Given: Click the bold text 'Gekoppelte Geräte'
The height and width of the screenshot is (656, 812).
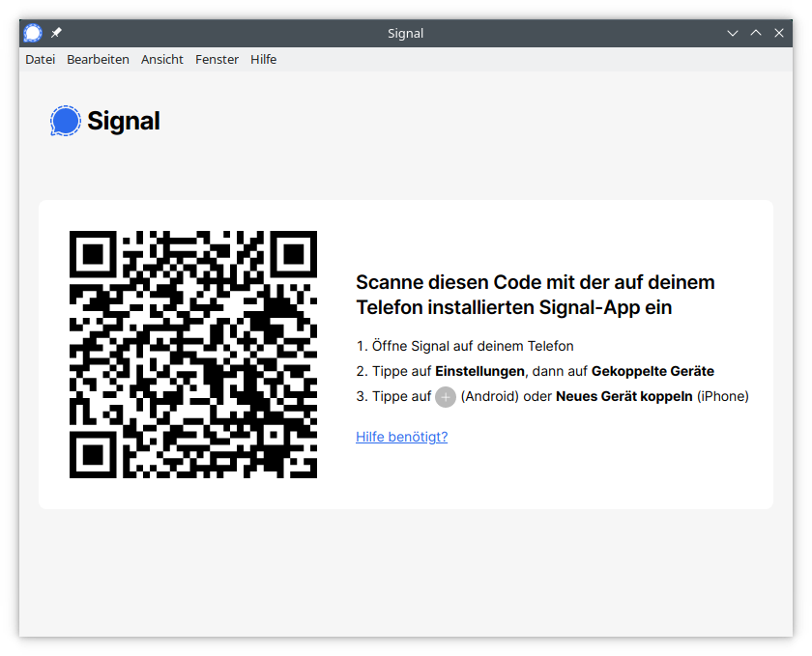Looking at the screenshot, I should [x=652, y=371].
